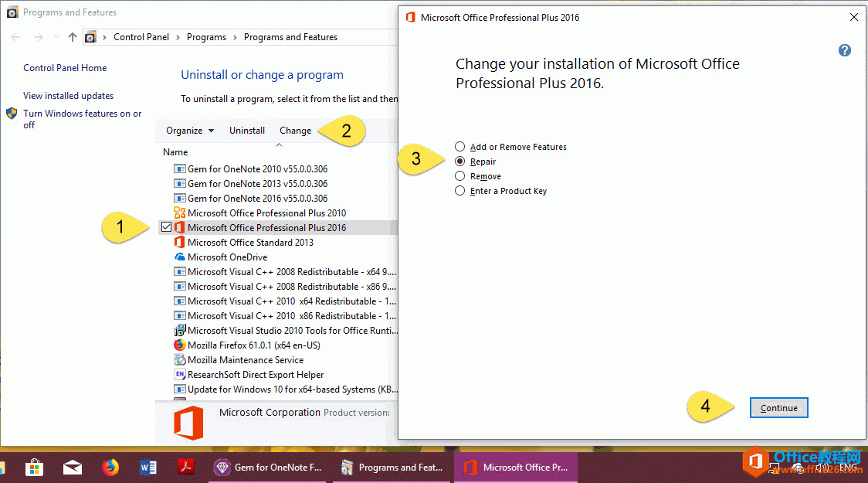Select the Repair radio button
The width and height of the screenshot is (868, 483).
459,162
